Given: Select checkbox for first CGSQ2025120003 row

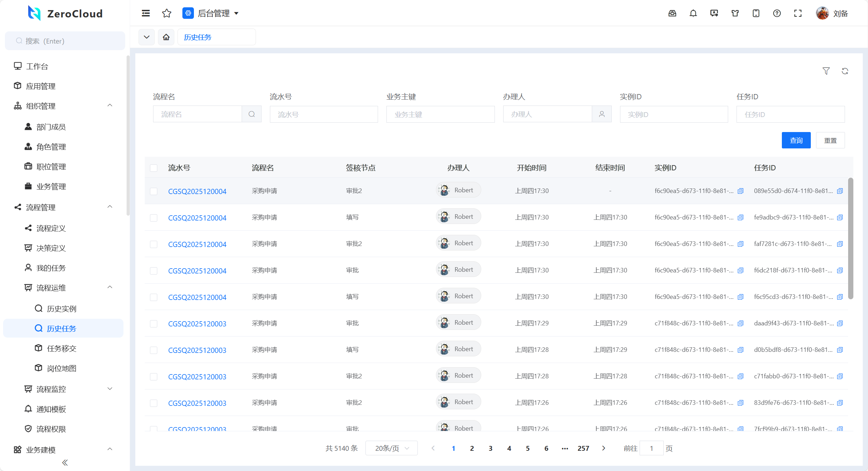Looking at the screenshot, I should point(153,324).
